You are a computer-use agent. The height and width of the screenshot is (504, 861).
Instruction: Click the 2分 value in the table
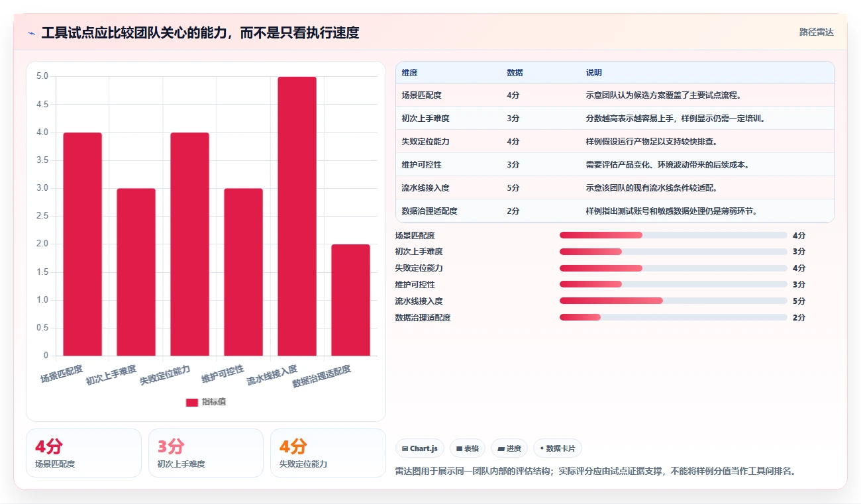[513, 211]
